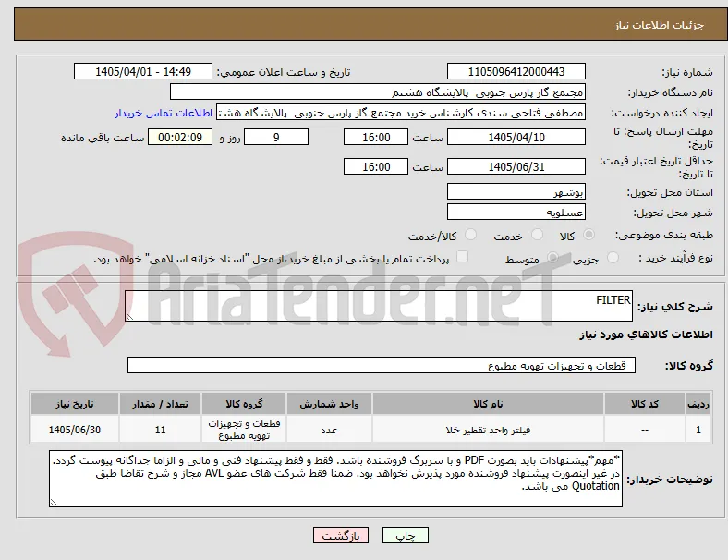Screen dimensions: 728x560
Task: Click the resize handle of buyer notes area
Action: [54, 503]
